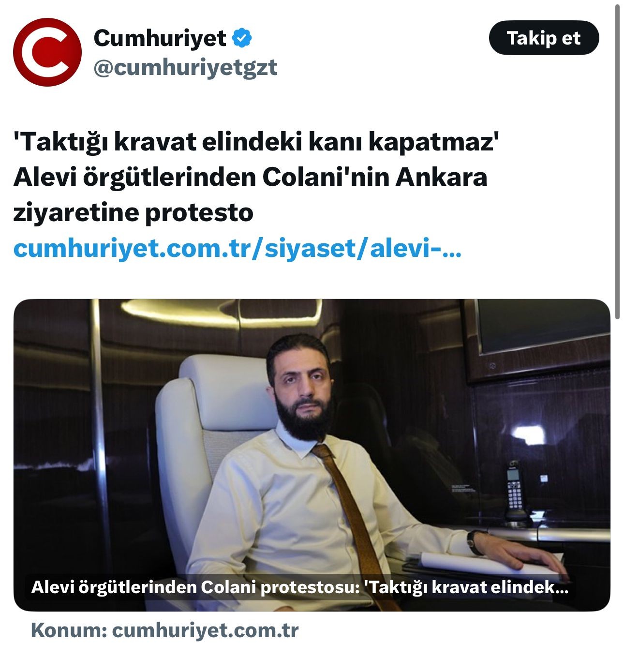Click the vertical scrollbar thumb at right edge
624x672 pixels.
click(x=617, y=162)
